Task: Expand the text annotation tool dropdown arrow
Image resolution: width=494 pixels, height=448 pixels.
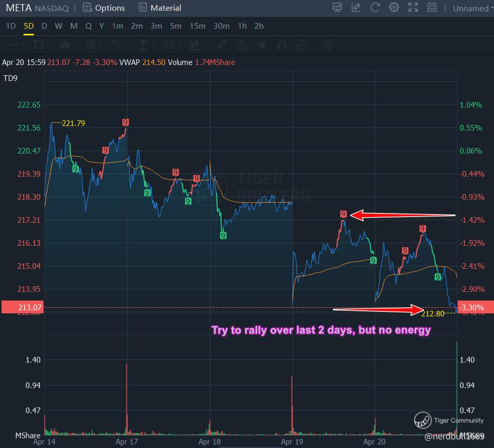Action: (x=179, y=45)
